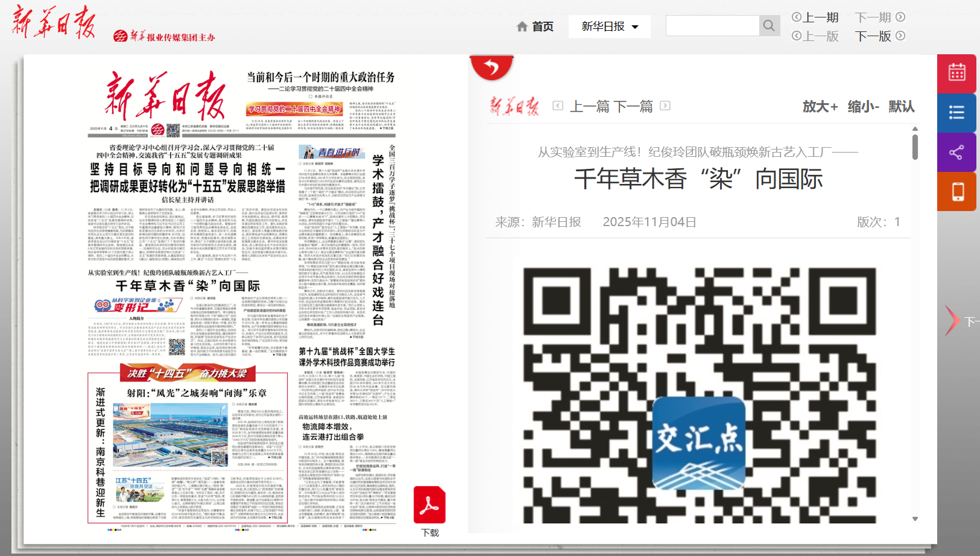
Task: Go to 首页 home icon
Action: (536, 27)
